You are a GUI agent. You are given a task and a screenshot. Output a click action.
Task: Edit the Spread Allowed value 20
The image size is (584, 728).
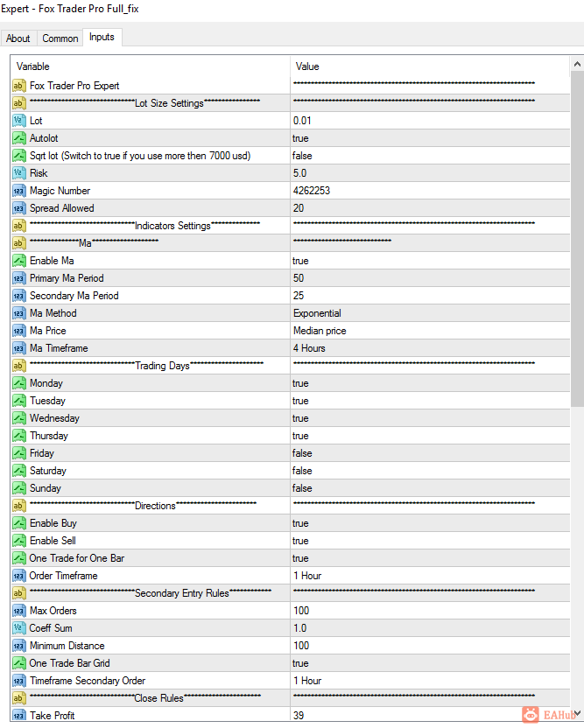(430, 208)
